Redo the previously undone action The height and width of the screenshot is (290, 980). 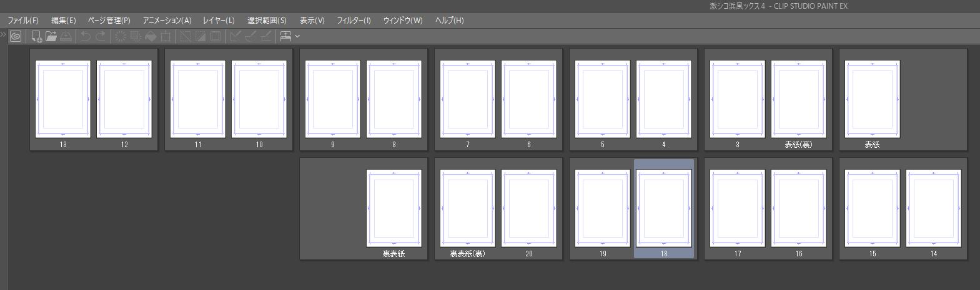(x=100, y=36)
